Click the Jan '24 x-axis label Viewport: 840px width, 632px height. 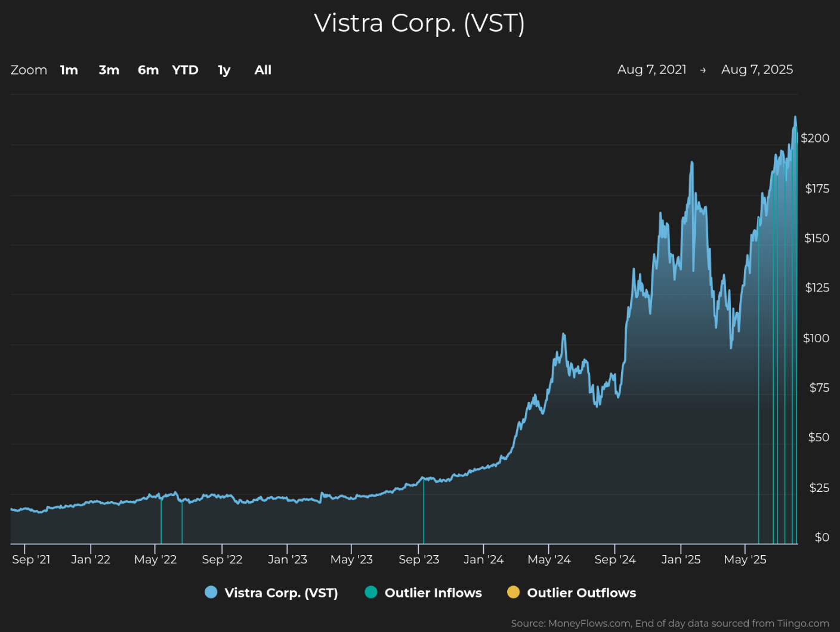click(x=484, y=560)
